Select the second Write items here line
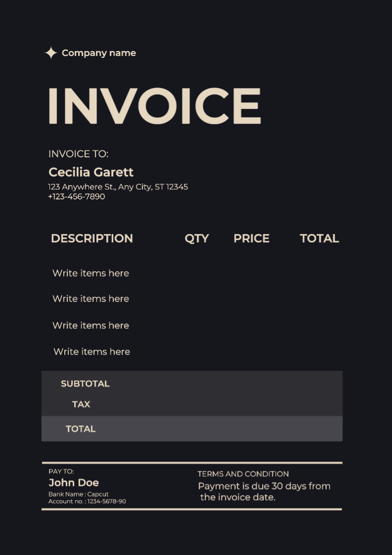The width and height of the screenshot is (392, 555). click(90, 299)
